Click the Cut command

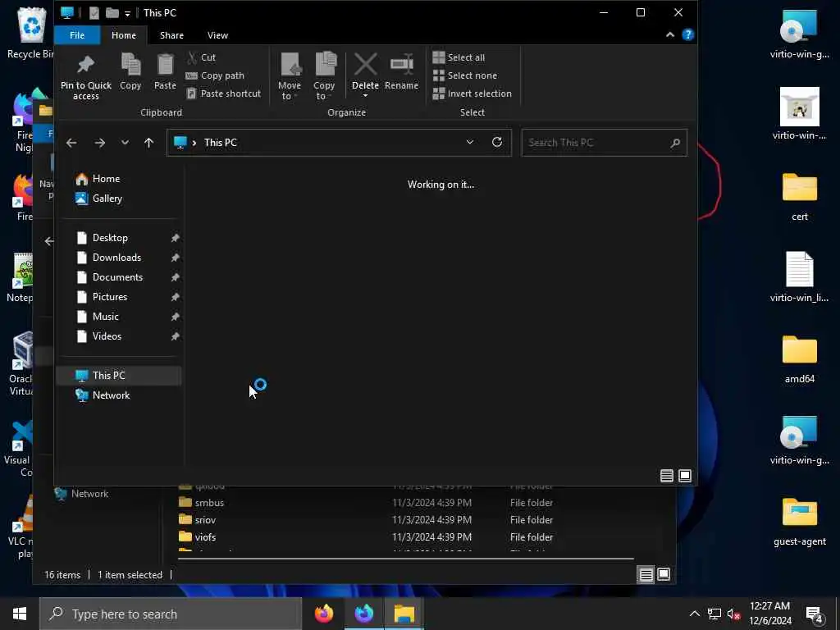click(201, 57)
